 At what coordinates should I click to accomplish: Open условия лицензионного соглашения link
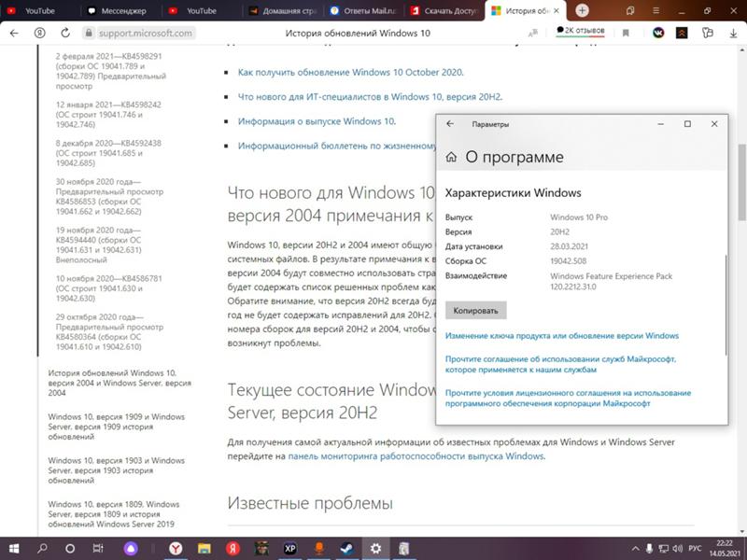pos(568,399)
